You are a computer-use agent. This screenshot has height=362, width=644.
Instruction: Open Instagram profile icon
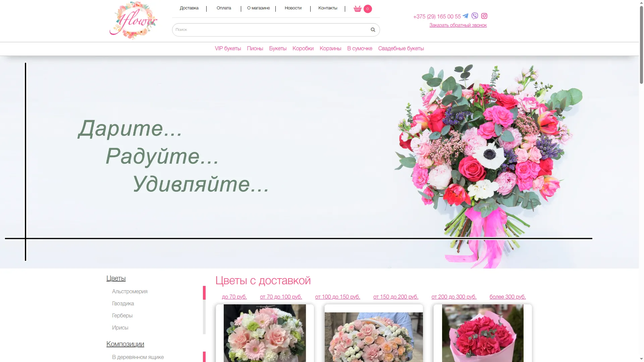pos(484,16)
